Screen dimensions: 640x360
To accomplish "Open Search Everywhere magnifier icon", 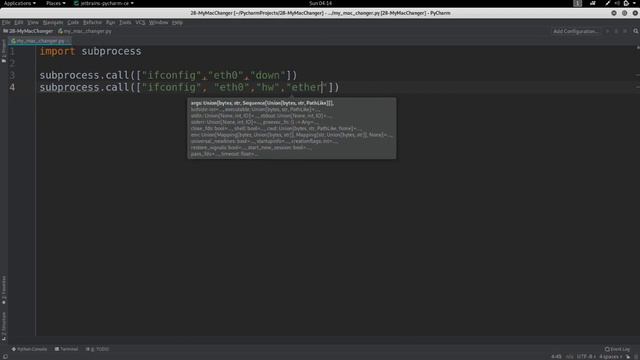I will pos(636,31).
